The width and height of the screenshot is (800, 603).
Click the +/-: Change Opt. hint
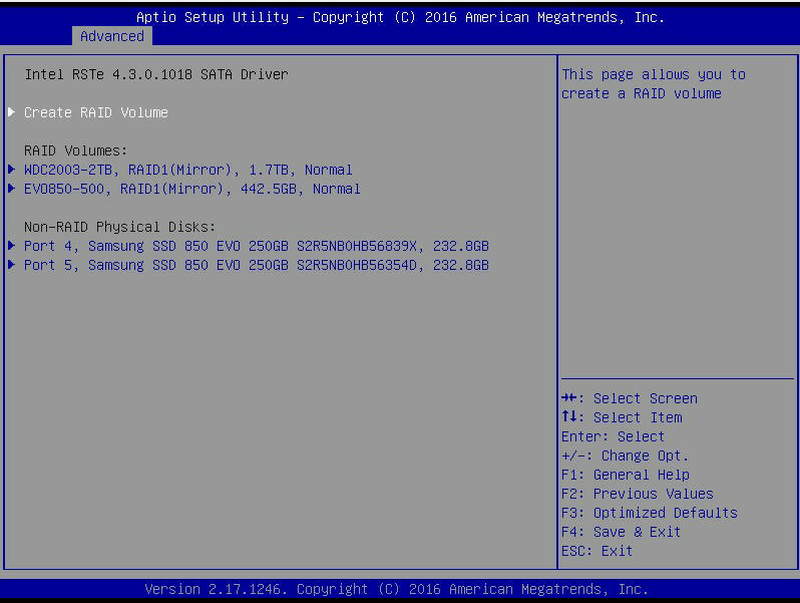pos(625,456)
